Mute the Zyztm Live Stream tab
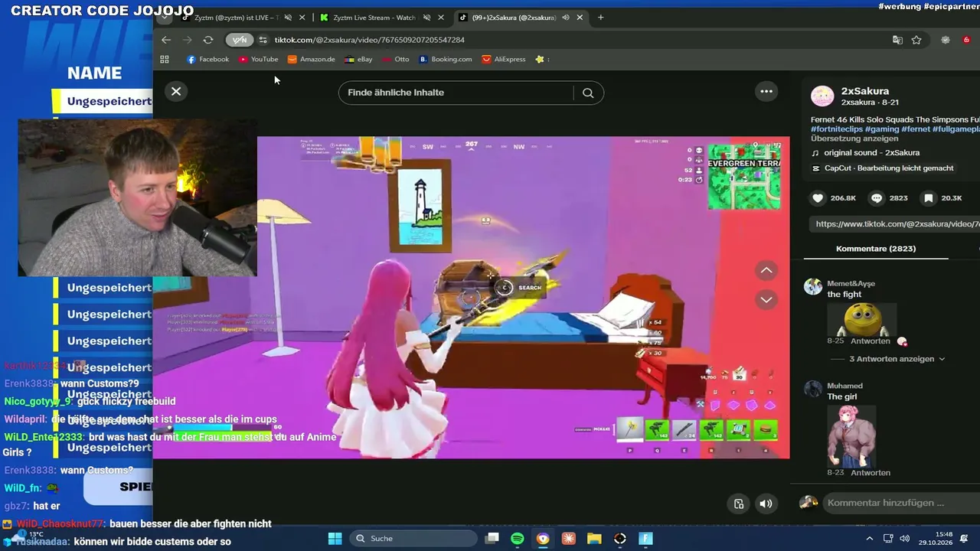This screenshot has width=980, height=551. click(x=427, y=18)
